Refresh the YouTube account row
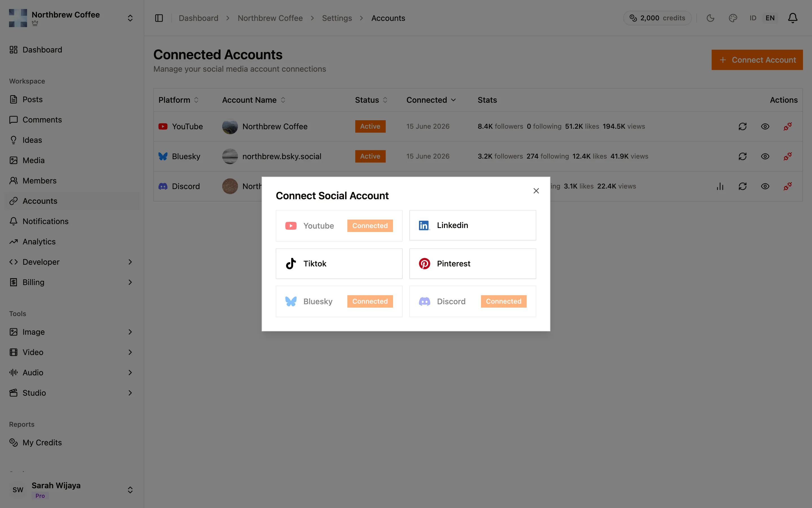Viewport: 812px width, 508px height. (742, 126)
